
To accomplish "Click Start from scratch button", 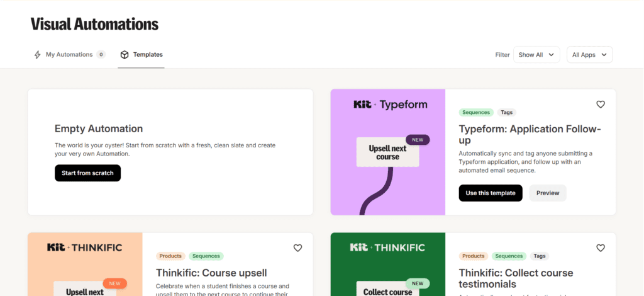I will 87,173.
